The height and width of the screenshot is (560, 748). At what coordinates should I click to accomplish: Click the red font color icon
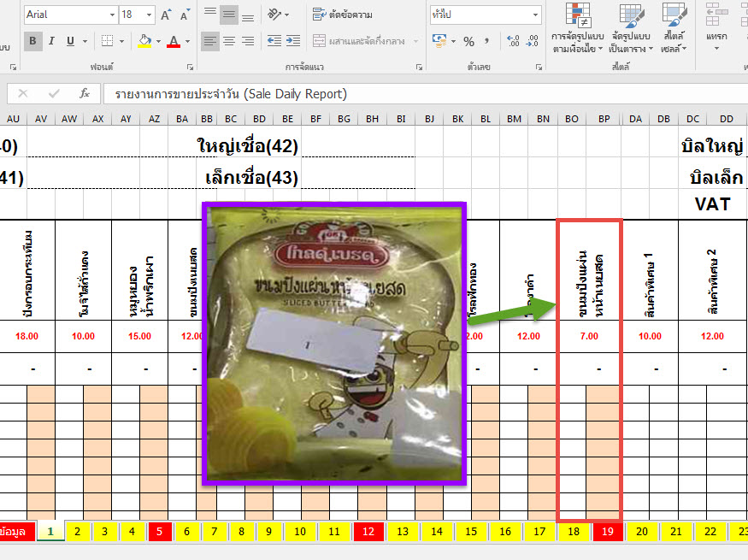[174, 41]
